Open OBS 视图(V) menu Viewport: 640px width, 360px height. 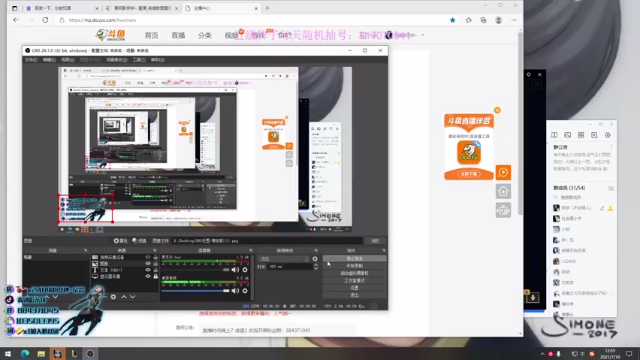coord(68,60)
